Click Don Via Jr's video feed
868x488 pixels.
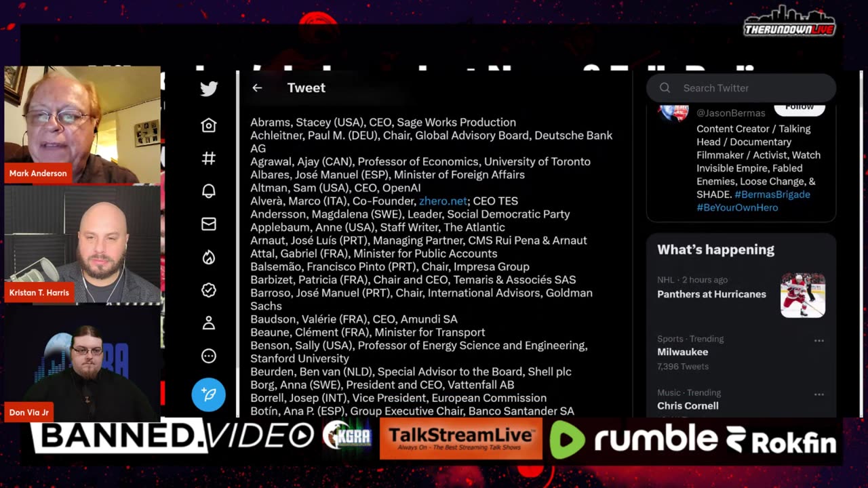click(83, 364)
